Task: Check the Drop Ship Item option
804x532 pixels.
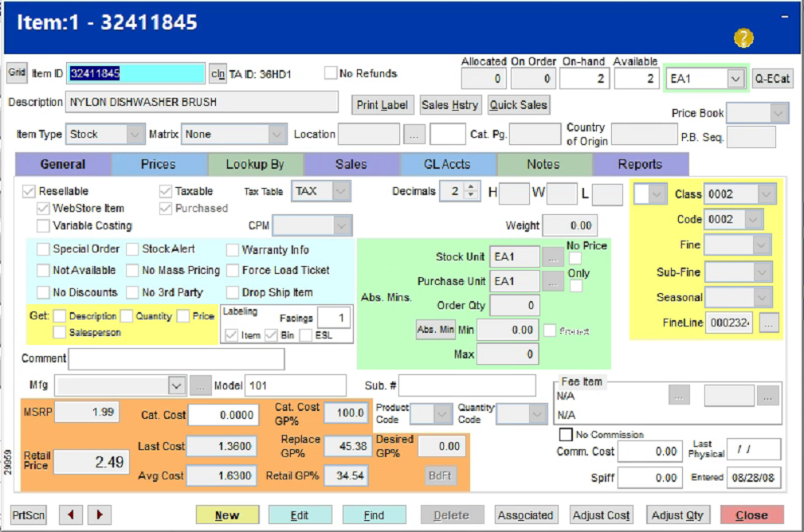Action: click(232, 292)
